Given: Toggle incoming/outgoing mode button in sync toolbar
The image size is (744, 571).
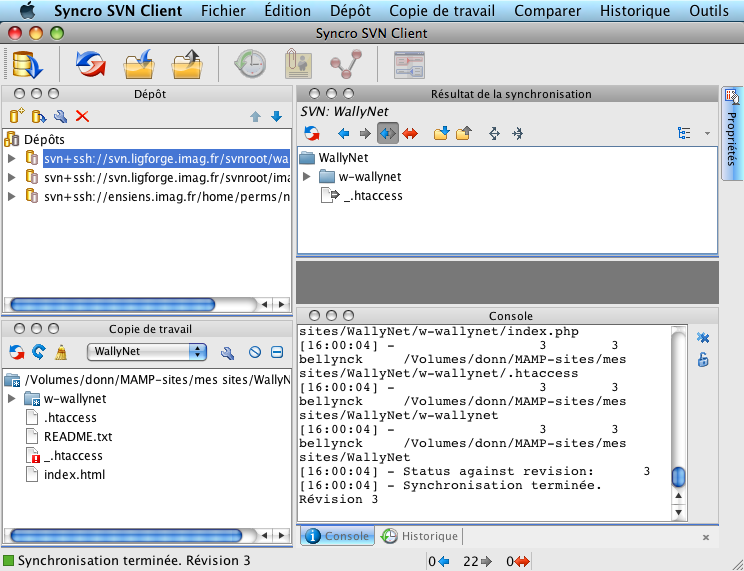Looking at the screenshot, I should coord(388,133).
